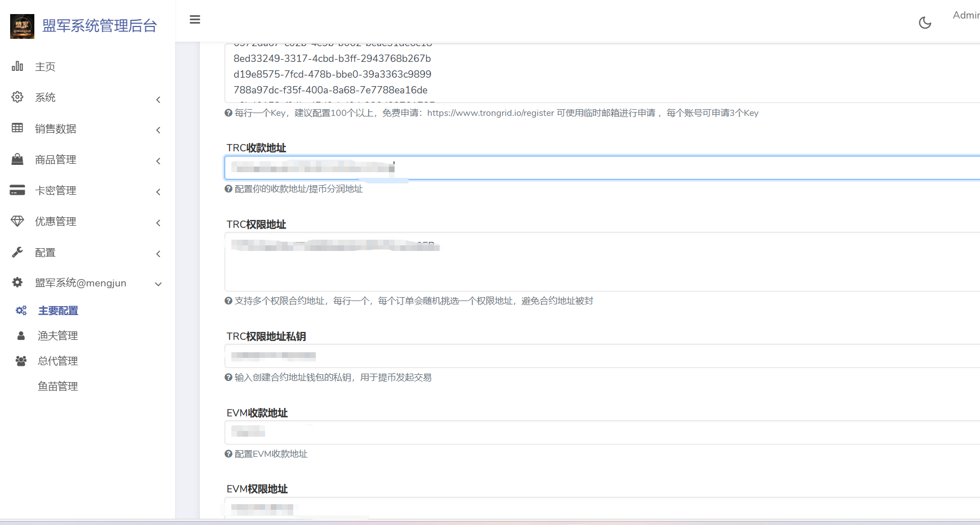This screenshot has height=525, width=980.
Task: Click the 配置 wrench icon
Action: (x=17, y=252)
